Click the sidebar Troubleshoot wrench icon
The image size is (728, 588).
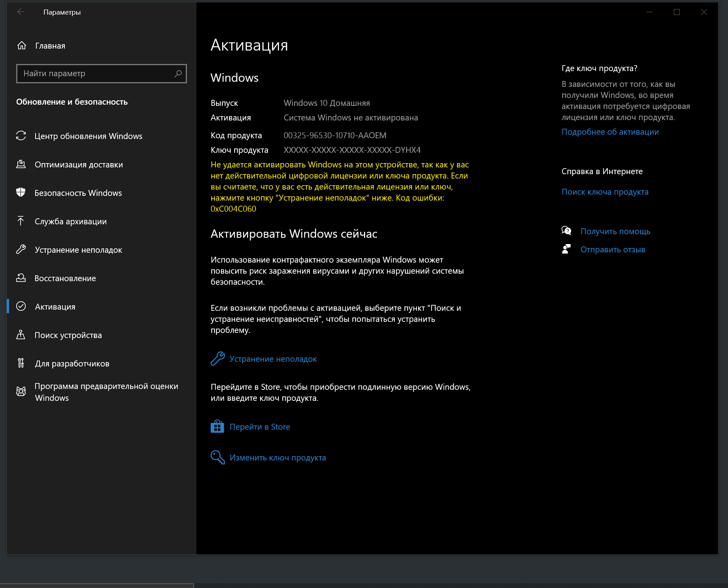pos(21,250)
